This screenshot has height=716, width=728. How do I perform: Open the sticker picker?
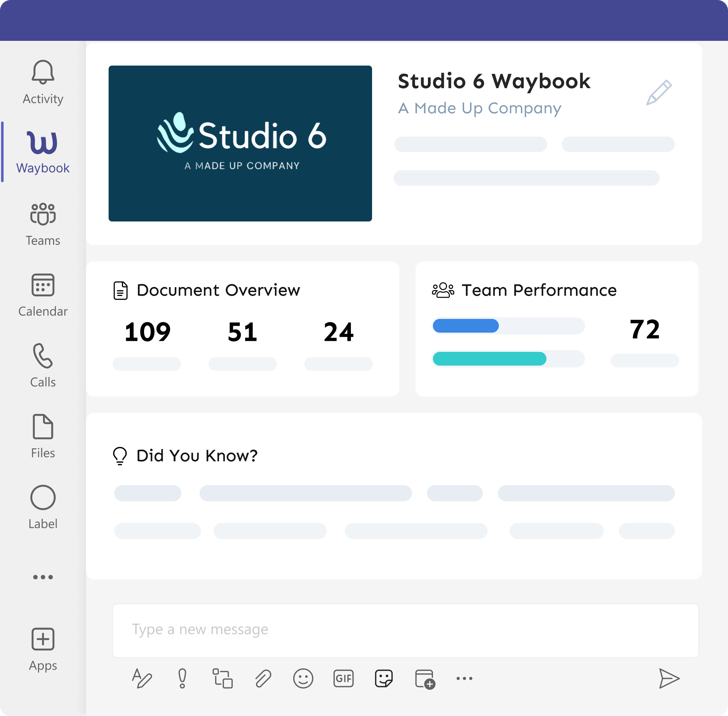pos(384,678)
